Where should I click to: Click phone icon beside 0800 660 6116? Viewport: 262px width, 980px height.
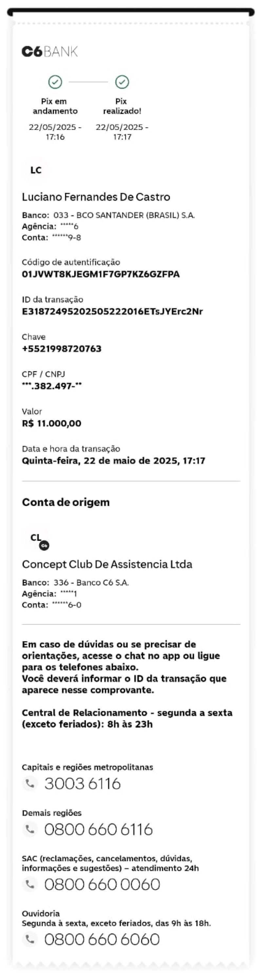(x=30, y=829)
